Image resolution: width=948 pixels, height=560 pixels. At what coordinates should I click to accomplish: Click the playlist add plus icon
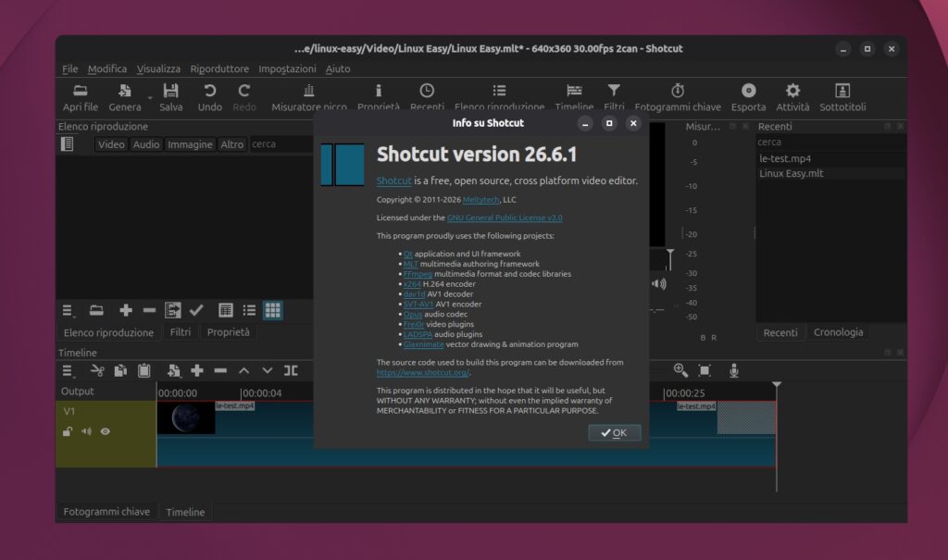pos(126,311)
